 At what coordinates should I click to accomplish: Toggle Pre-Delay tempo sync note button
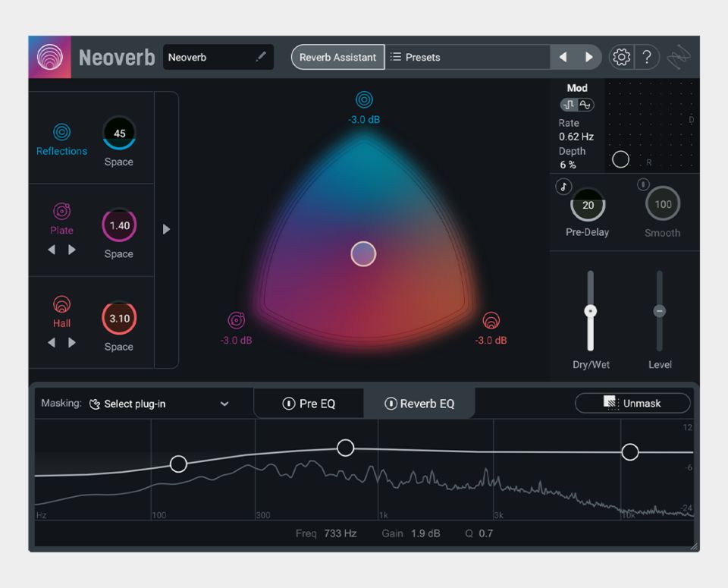(563, 187)
